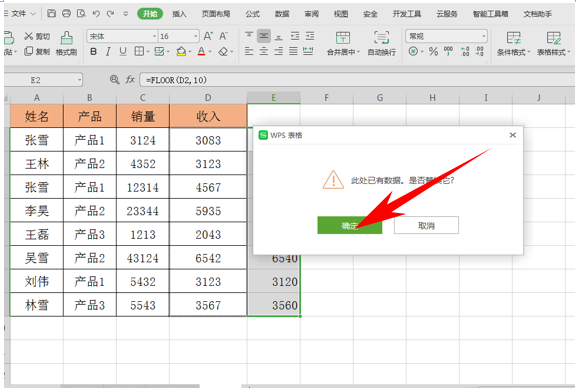Align text to vertical middle
Viewport: 576px width, 388px height.
264,36
